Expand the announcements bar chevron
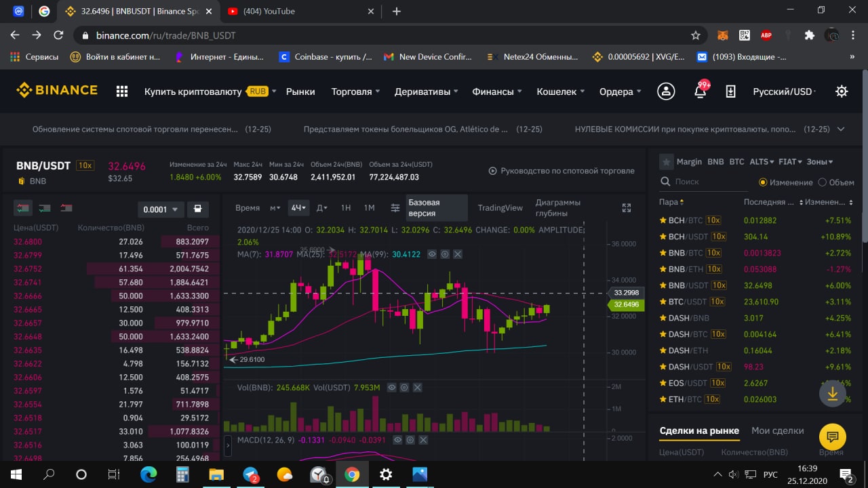The image size is (868, 488). [841, 129]
